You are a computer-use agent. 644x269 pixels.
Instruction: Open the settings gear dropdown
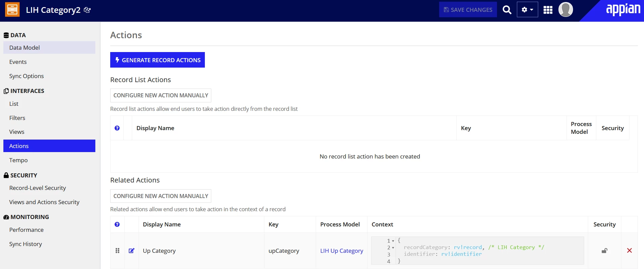coord(527,10)
